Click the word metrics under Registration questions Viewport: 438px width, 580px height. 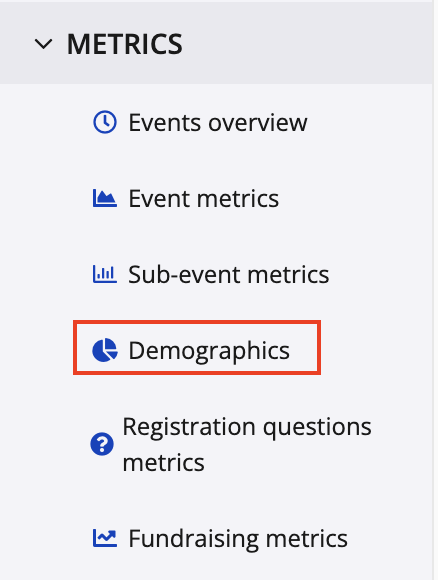pos(163,462)
